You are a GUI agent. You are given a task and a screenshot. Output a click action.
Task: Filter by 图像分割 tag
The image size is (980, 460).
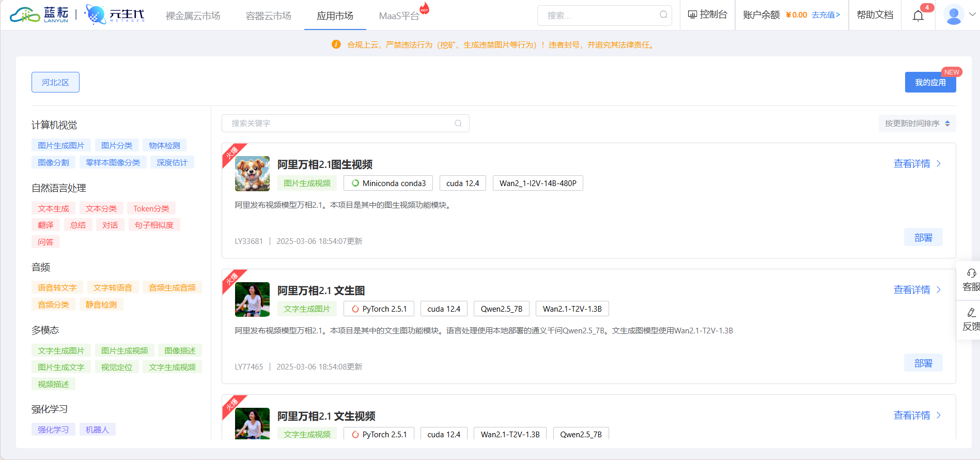tap(53, 162)
